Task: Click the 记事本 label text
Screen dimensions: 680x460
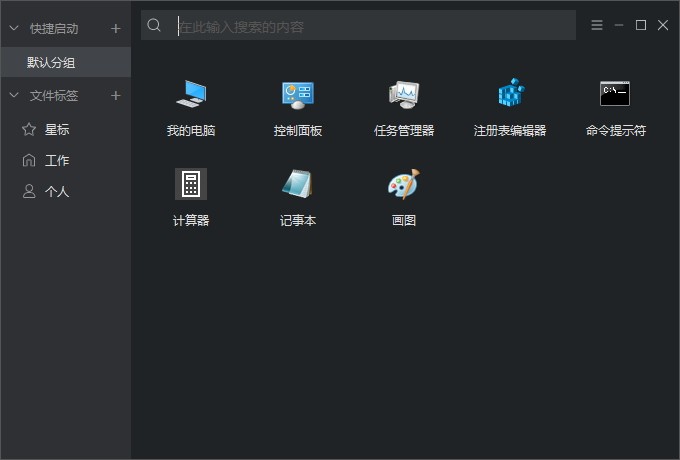Action: (298, 220)
